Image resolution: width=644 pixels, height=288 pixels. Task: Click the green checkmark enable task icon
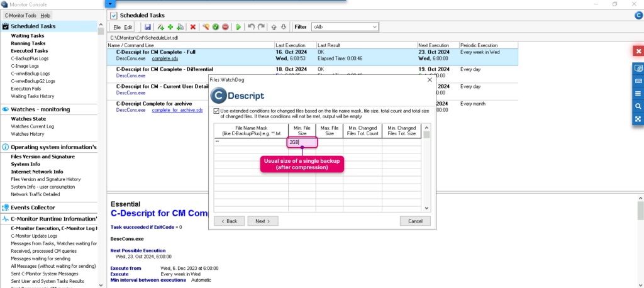pyautogui.click(x=216, y=27)
